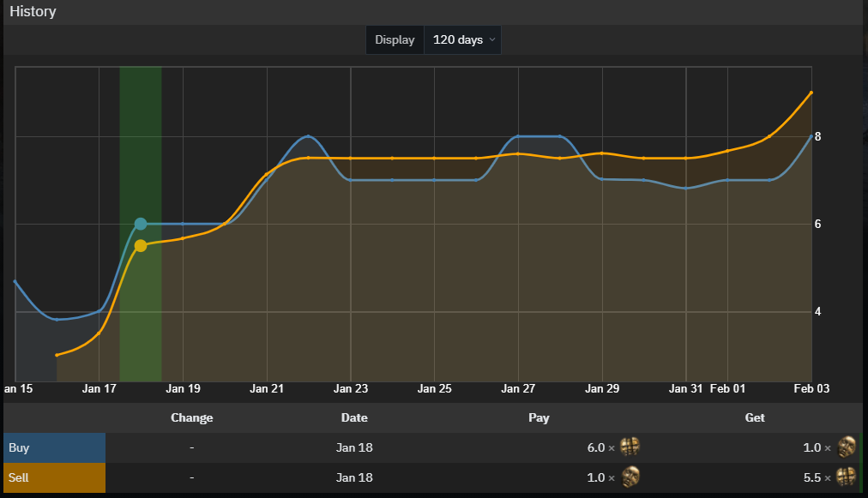Click the Change column header
The width and height of the screenshot is (868, 498).
[191, 417]
